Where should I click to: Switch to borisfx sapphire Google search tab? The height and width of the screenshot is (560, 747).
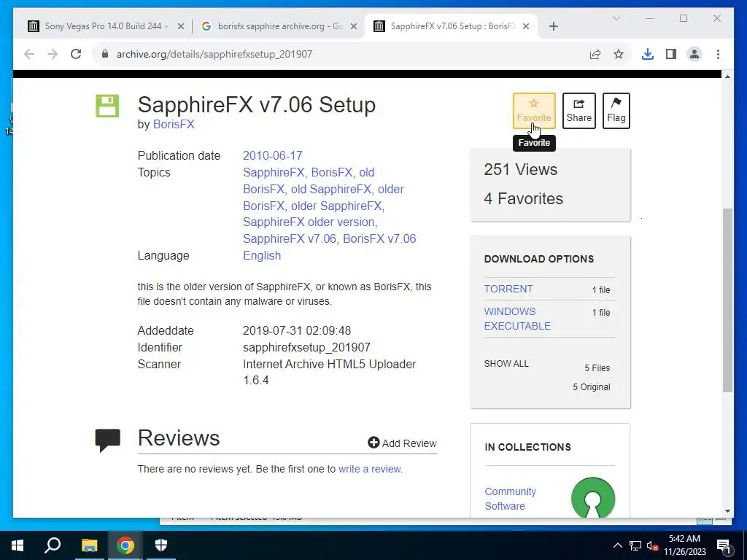[x=279, y=26]
